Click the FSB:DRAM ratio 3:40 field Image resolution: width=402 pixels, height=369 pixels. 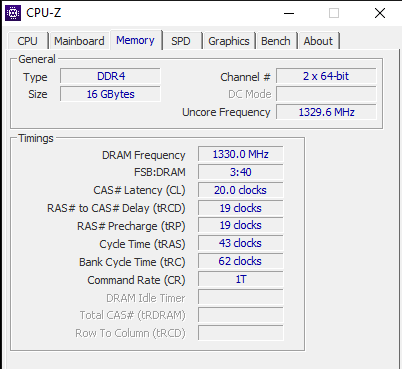tap(241, 172)
